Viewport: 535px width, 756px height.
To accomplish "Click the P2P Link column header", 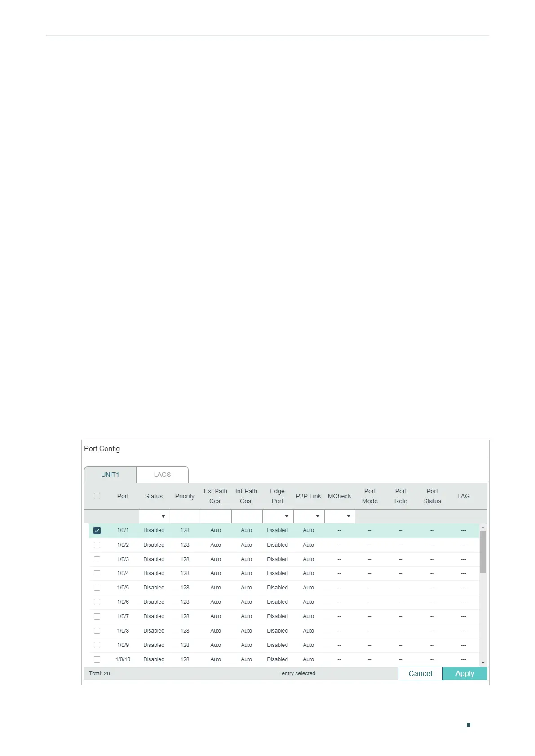I will pos(308,496).
